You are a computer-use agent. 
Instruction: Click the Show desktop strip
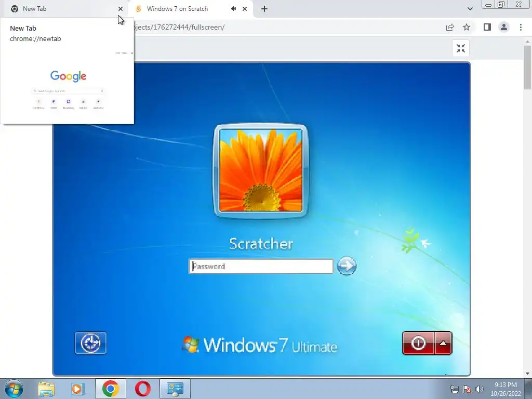[x=528, y=389]
